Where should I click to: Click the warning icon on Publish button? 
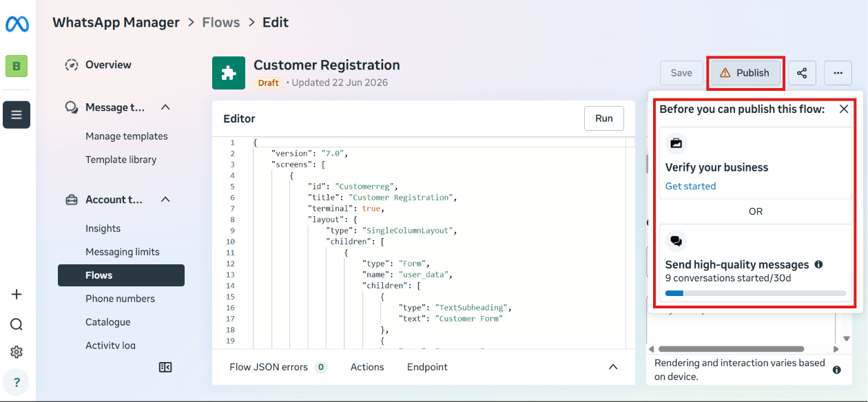725,73
